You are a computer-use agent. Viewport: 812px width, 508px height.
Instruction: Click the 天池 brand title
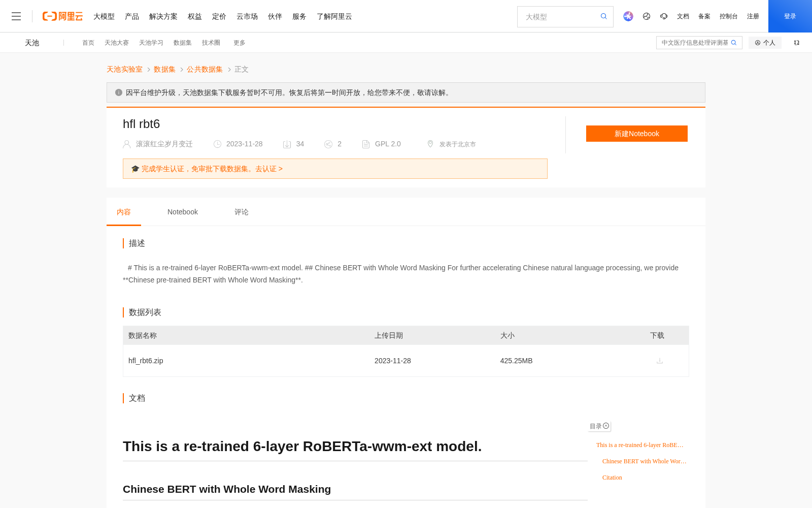[32, 43]
